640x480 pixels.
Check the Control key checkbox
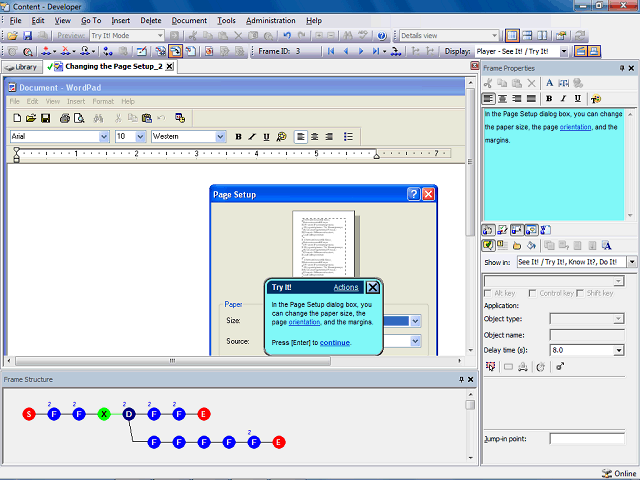click(532, 293)
